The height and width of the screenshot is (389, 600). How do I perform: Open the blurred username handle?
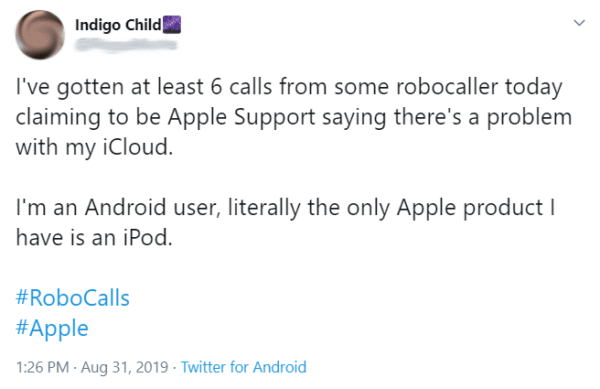(x=126, y=45)
